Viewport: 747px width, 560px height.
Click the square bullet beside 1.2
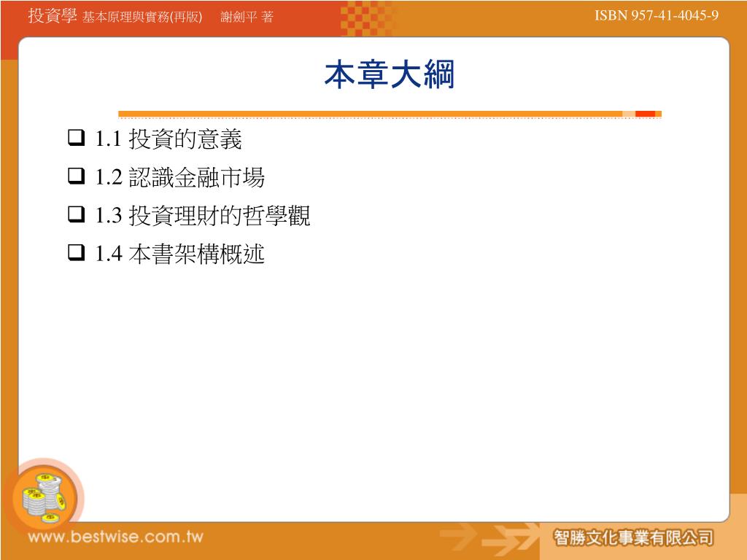pyautogui.click(x=76, y=176)
